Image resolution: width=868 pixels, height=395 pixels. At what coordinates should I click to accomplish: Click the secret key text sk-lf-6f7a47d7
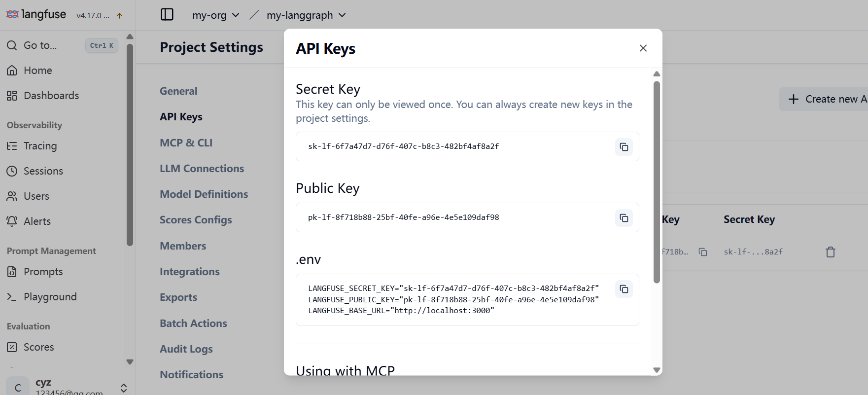404,146
